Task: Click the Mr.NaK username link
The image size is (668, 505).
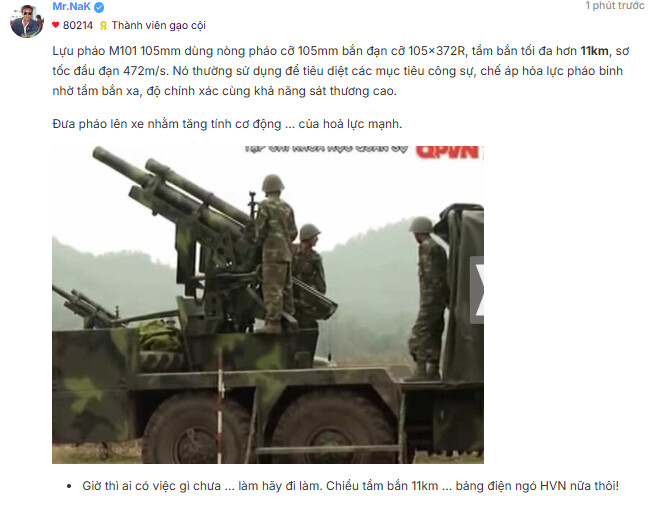Action: coord(71,6)
